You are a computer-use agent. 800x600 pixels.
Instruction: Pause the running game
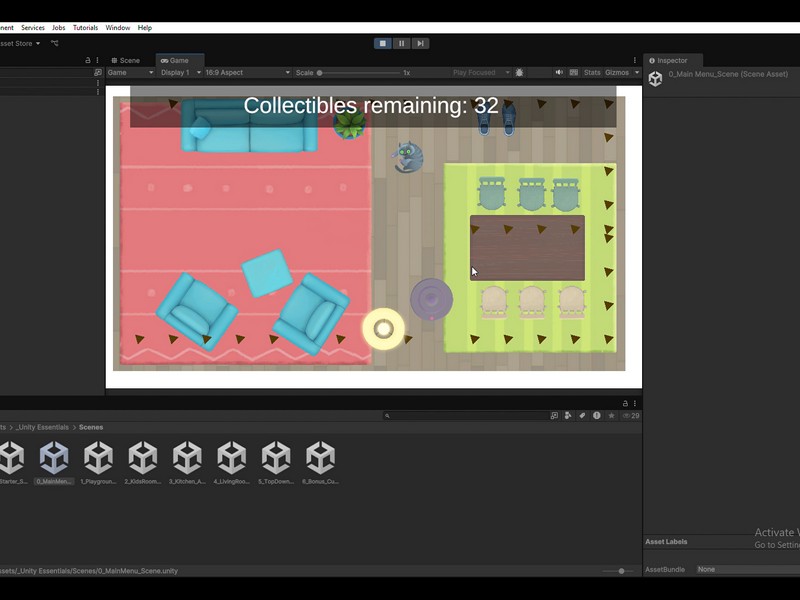point(401,43)
